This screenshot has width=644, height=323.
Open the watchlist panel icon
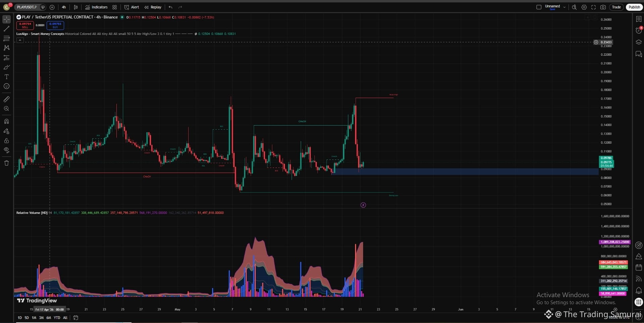tap(639, 19)
